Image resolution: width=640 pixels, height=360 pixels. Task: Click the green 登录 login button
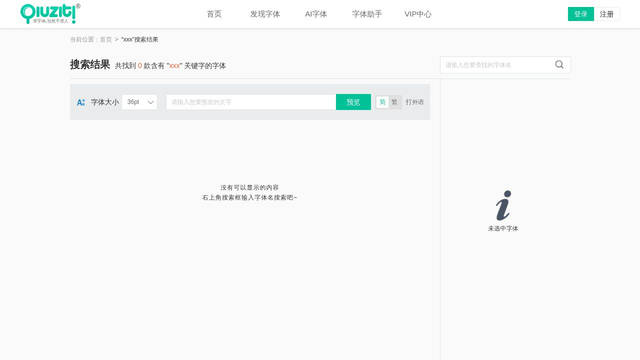click(x=581, y=14)
